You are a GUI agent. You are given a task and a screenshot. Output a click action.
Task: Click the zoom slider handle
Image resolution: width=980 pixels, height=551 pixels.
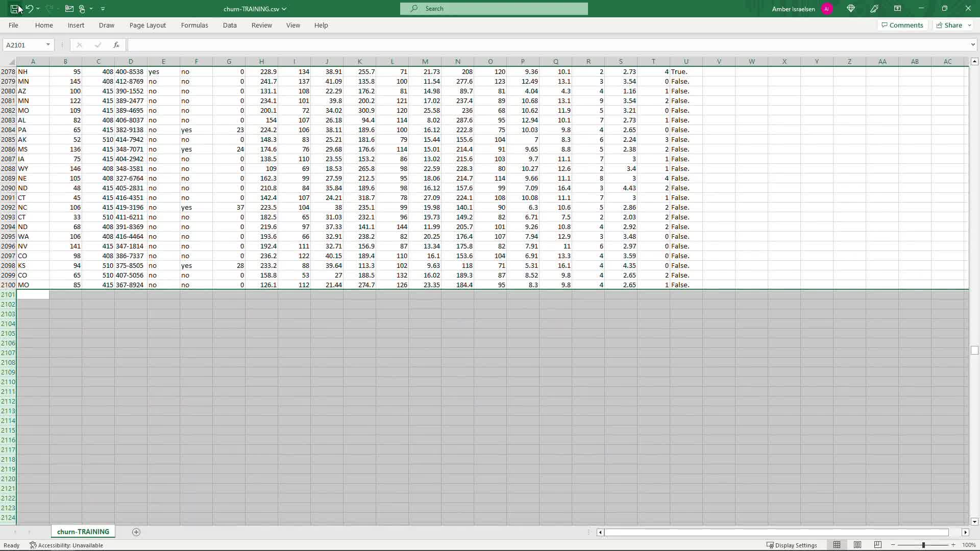point(923,545)
